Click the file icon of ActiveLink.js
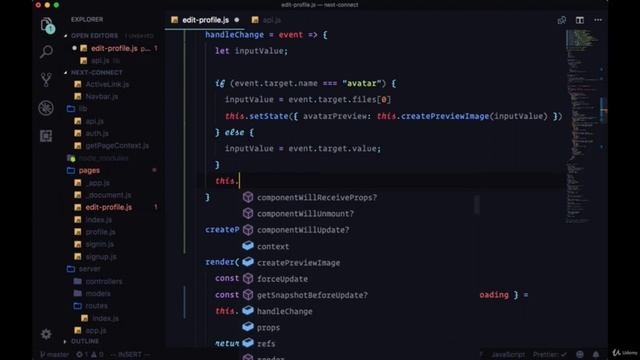The width and height of the screenshot is (640, 360). point(78,84)
